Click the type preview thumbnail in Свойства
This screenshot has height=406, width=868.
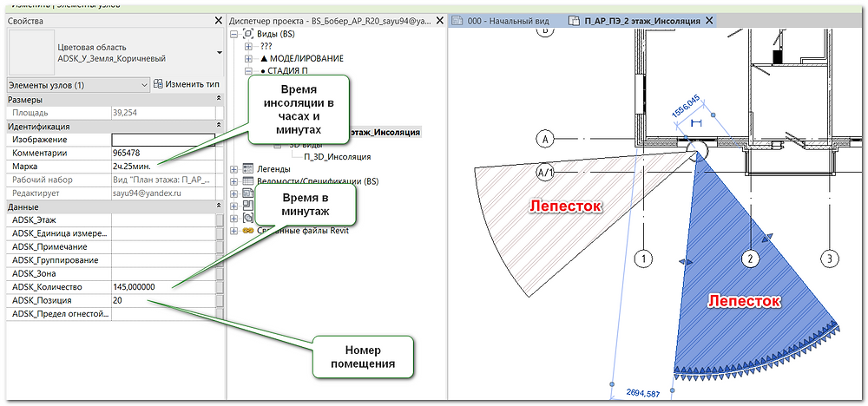[31, 54]
